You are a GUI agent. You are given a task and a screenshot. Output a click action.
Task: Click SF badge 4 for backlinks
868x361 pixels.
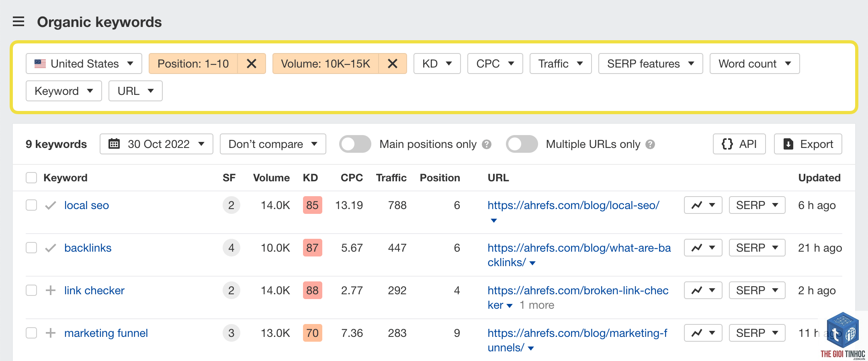[x=231, y=248]
